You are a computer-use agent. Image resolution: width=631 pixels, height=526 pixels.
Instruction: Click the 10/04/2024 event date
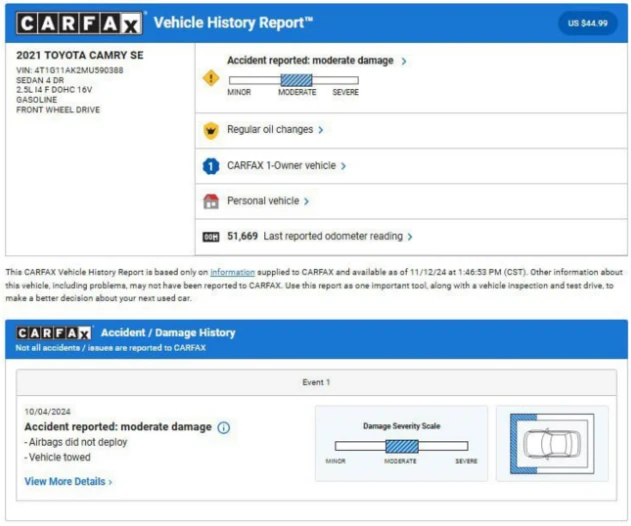(47, 412)
